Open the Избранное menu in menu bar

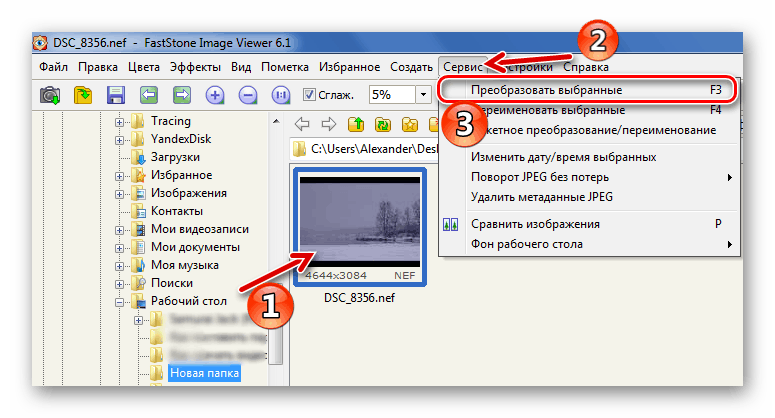click(x=349, y=67)
